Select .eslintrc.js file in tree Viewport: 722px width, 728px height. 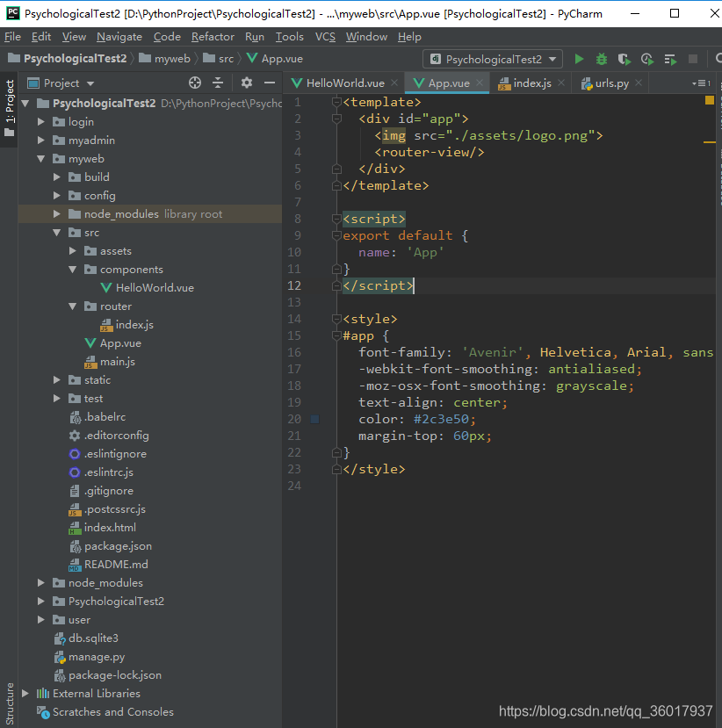pyautogui.click(x=101, y=472)
